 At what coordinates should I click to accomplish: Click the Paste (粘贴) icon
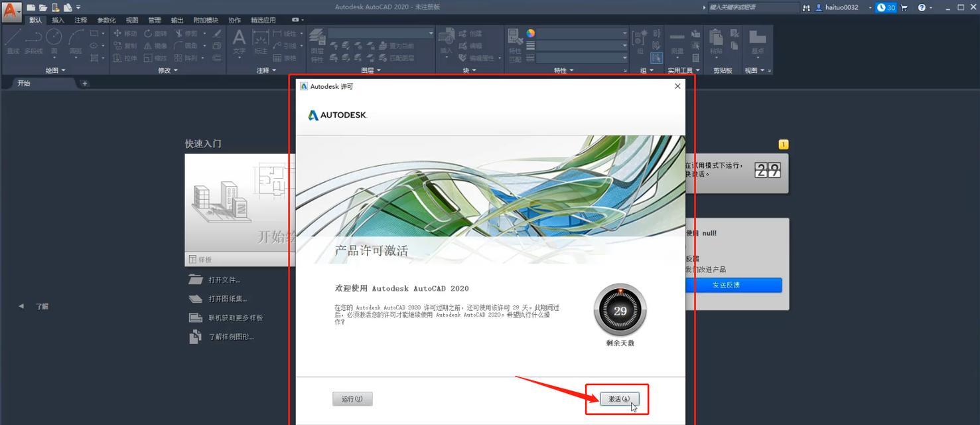pyautogui.click(x=716, y=41)
